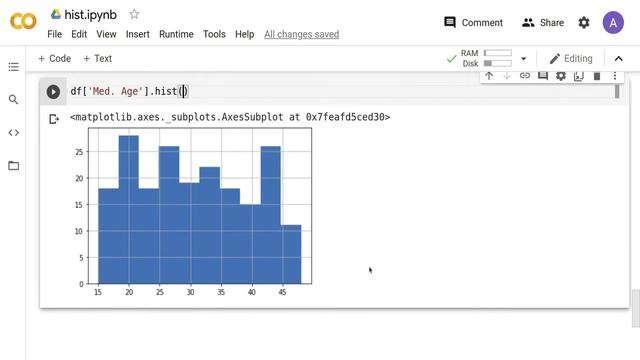The width and height of the screenshot is (640, 360).
Task: Click the Colab logo
Action: click(23, 21)
